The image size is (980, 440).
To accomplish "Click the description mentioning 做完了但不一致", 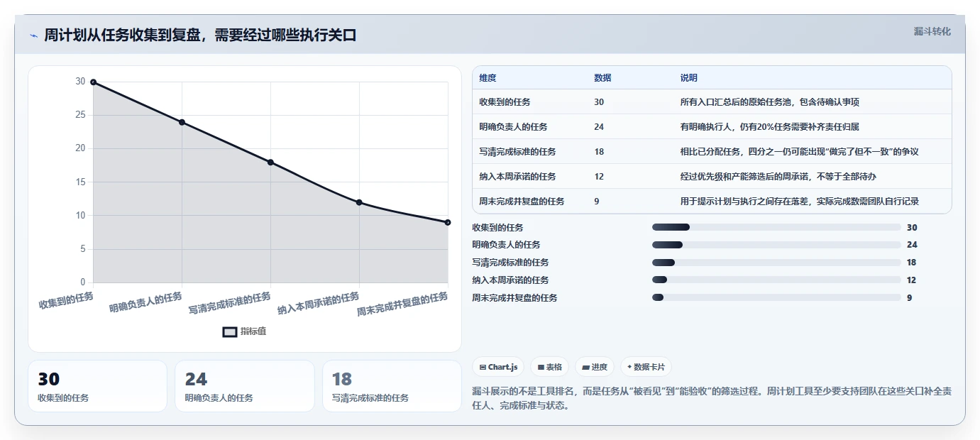I will pyautogui.click(x=799, y=152).
